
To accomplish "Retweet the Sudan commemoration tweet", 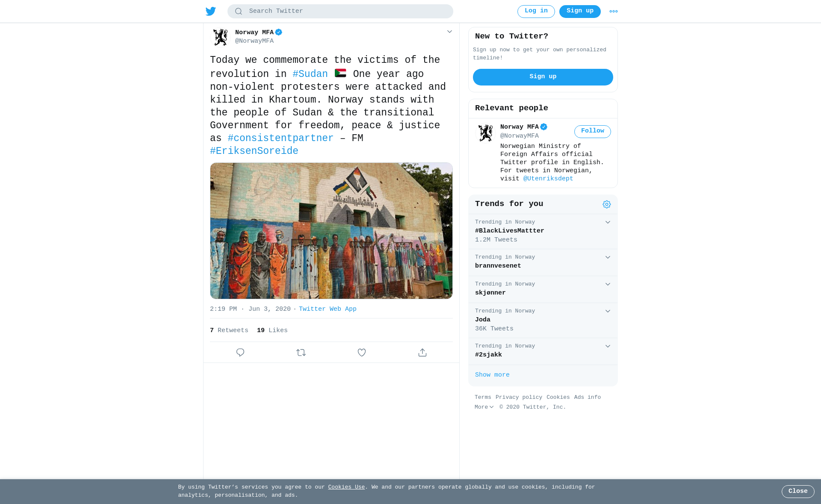I will point(301,352).
